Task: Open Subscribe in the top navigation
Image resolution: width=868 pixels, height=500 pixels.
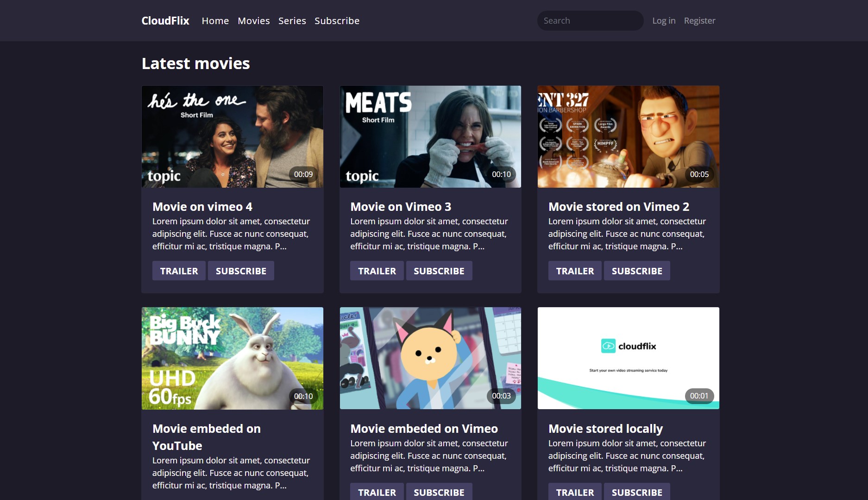Action: tap(337, 21)
